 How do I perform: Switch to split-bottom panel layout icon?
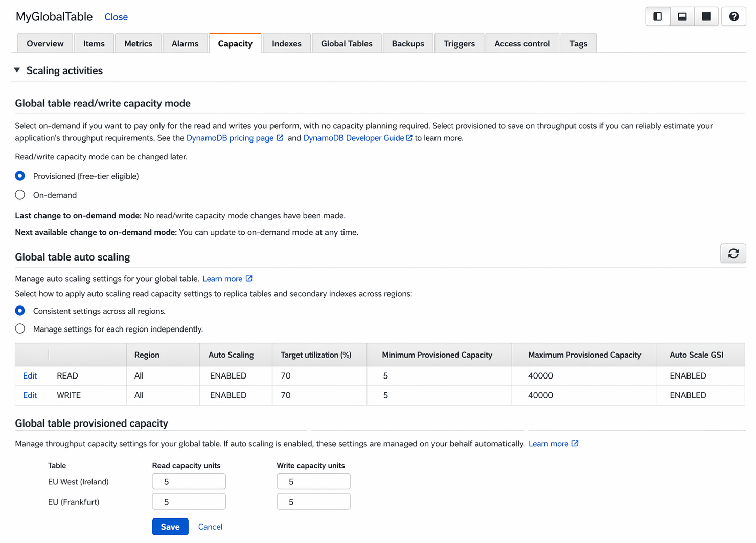(x=682, y=16)
